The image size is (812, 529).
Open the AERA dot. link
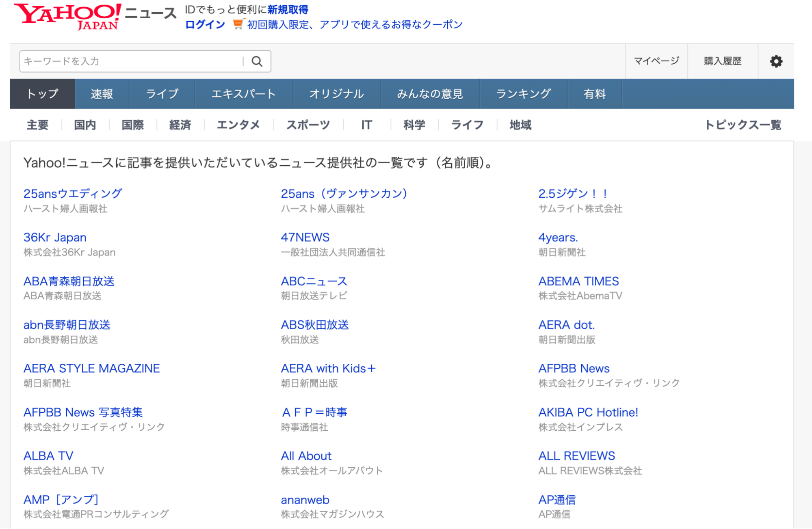[x=567, y=325]
